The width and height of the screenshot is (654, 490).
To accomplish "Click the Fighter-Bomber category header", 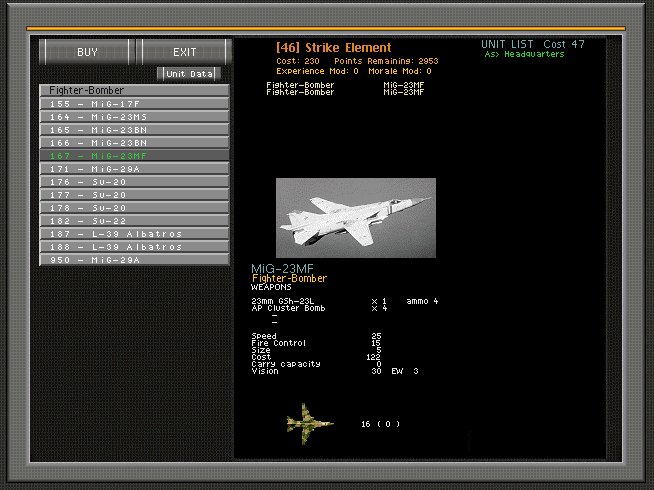I will (x=134, y=90).
